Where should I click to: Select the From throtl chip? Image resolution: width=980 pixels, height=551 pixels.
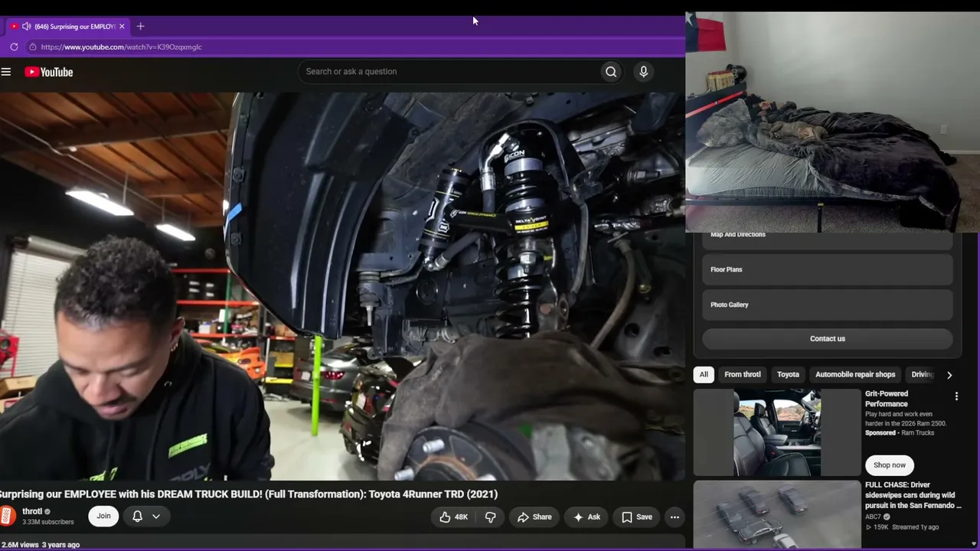[x=743, y=375]
